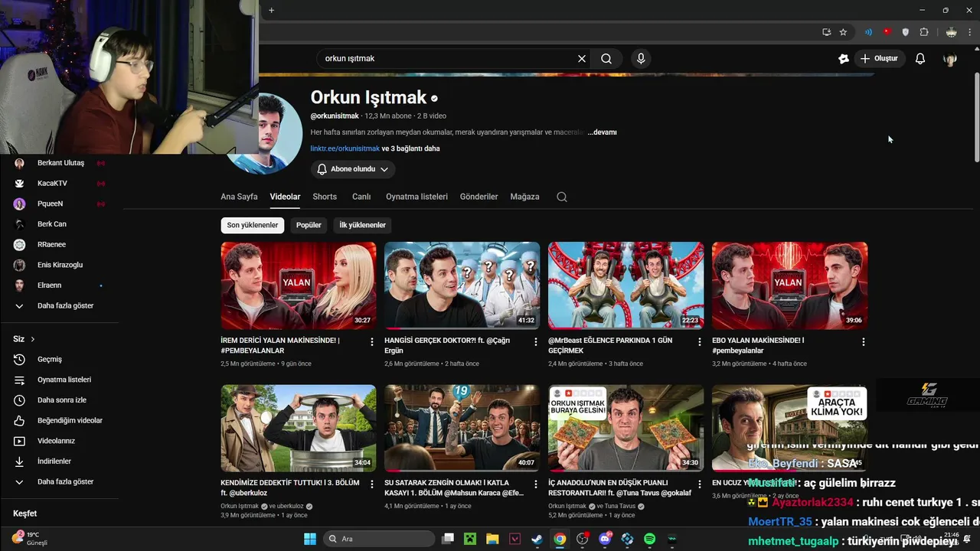The width and height of the screenshot is (980, 551).
Task: Switch to the Canlı channel tab
Action: 361,197
